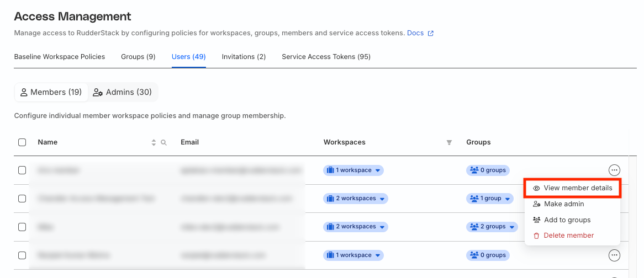Tick the select-all checkbox in table header
The height and width of the screenshot is (278, 644).
22,142
